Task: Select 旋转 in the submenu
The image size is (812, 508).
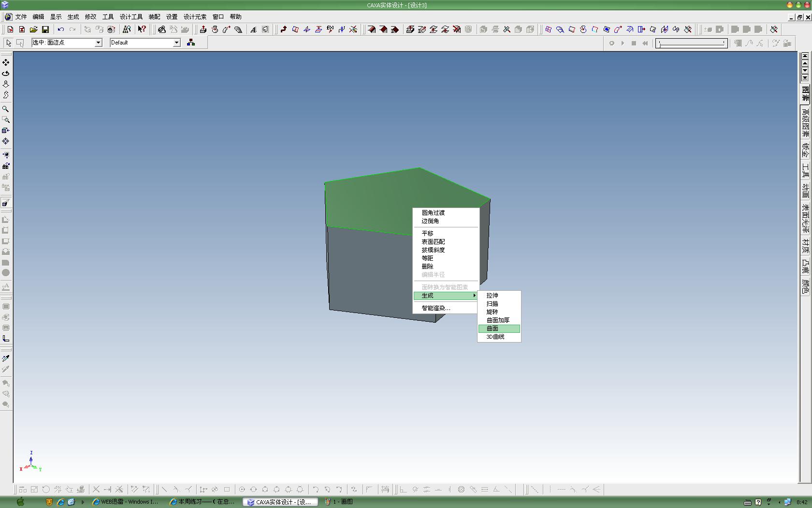Action: point(499,312)
